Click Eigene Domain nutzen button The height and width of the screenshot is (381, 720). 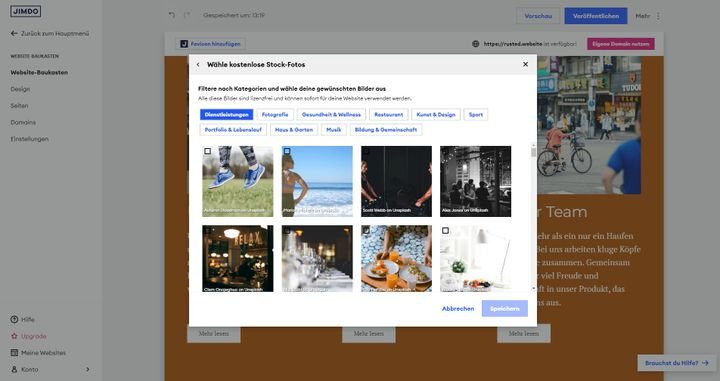621,44
